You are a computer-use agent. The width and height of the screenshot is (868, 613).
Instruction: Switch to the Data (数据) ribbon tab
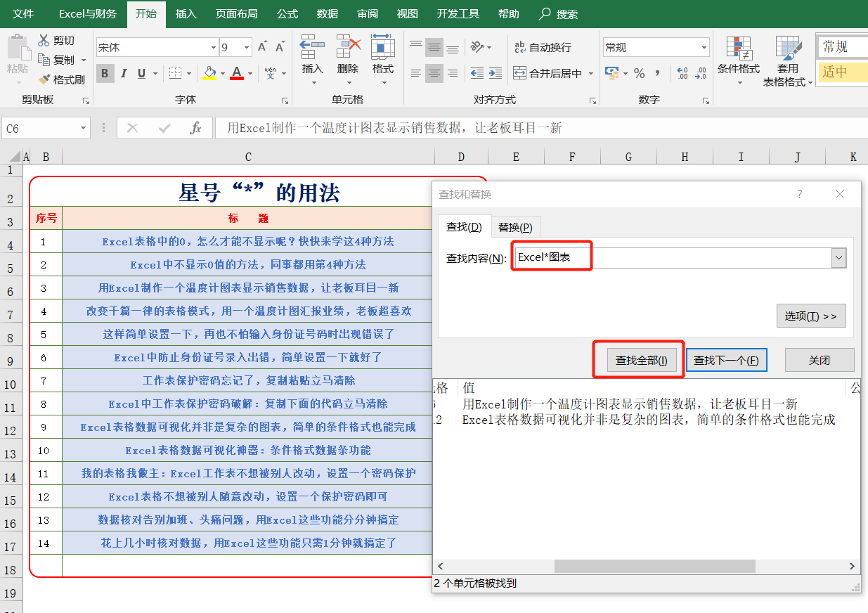(x=327, y=13)
